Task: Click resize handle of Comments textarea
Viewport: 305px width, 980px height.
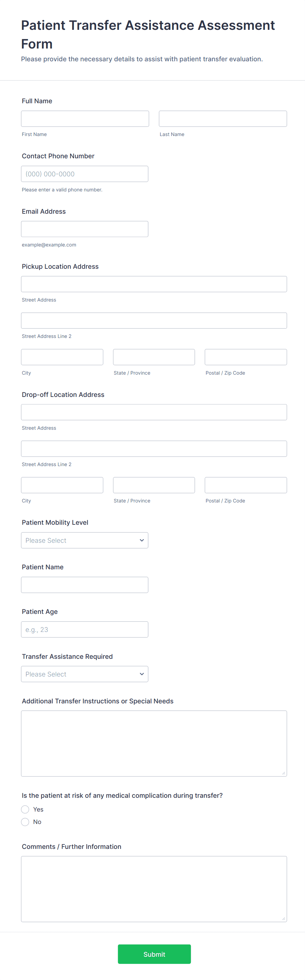Action: tap(283, 918)
